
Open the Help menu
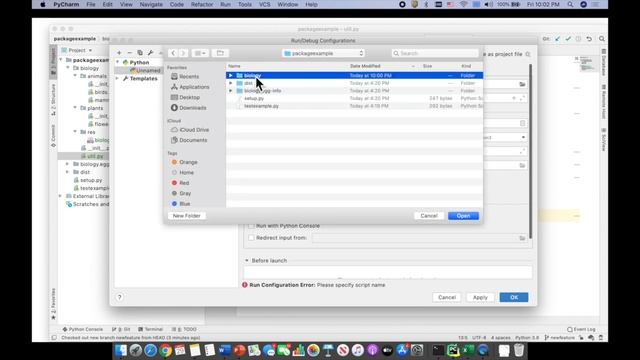point(311,4)
